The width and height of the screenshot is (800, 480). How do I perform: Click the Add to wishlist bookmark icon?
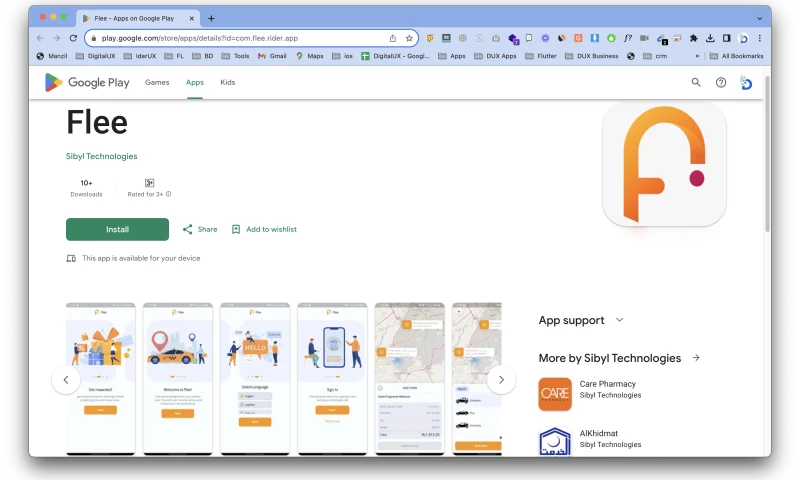pyautogui.click(x=236, y=229)
